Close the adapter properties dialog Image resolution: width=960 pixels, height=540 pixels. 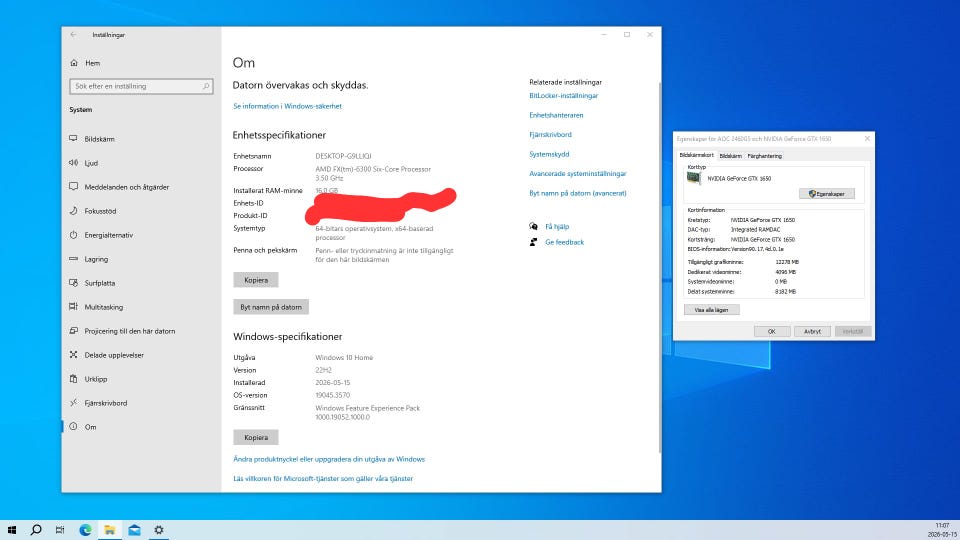click(867, 139)
